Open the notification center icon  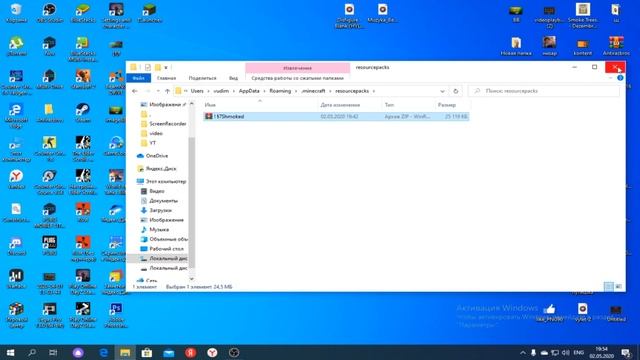point(626,353)
